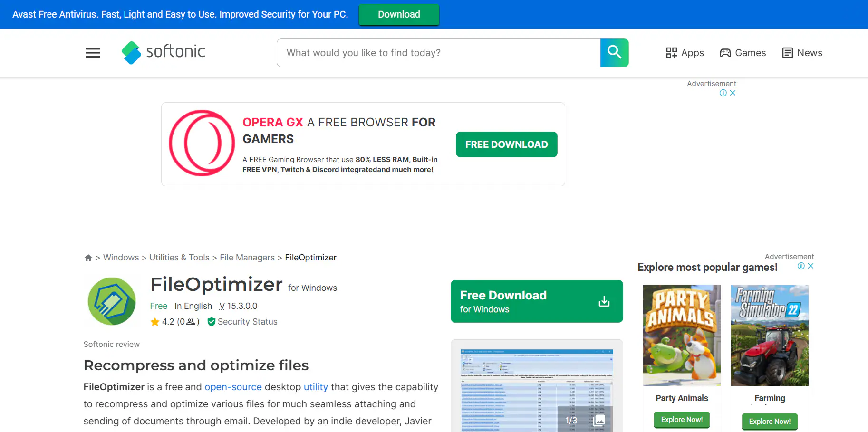Viewport: 868px width, 432px height.
Task: Click the Recompress and optimize files heading
Action: point(196,365)
